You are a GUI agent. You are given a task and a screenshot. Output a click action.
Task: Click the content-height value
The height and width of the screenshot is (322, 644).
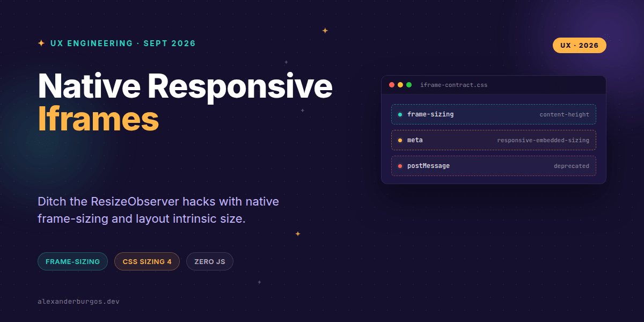[x=565, y=114]
